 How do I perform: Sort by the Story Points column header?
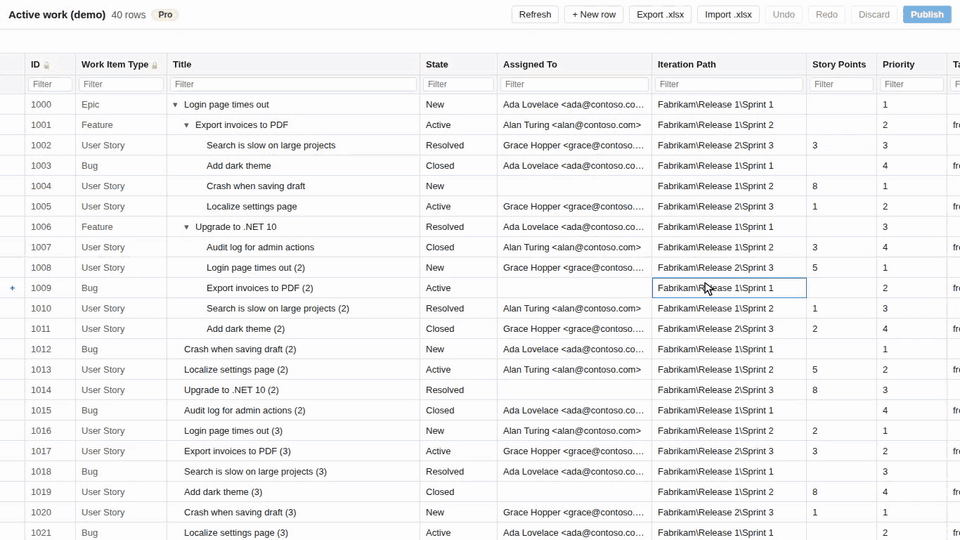[839, 64]
